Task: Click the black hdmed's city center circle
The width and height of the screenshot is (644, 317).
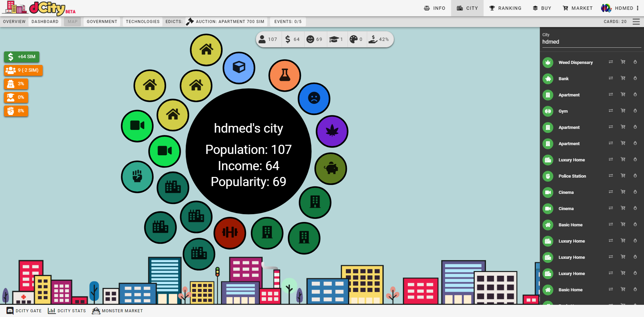Action: [x=249, y=151]
